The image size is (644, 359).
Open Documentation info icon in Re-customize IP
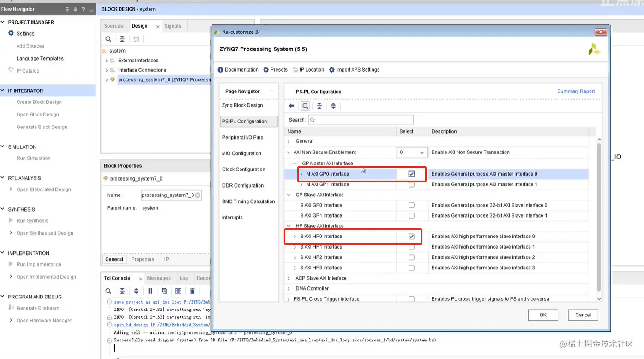click(x=221, y=70)
